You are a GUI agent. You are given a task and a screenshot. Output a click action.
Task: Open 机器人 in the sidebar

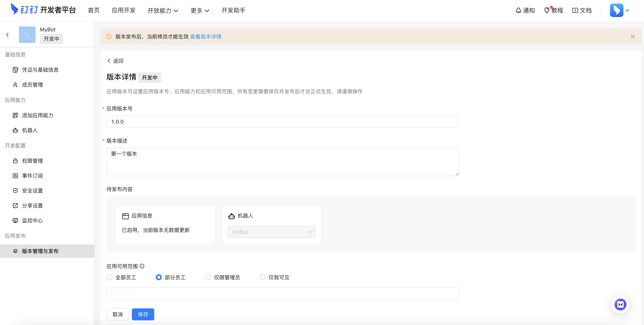coord(30,130)
